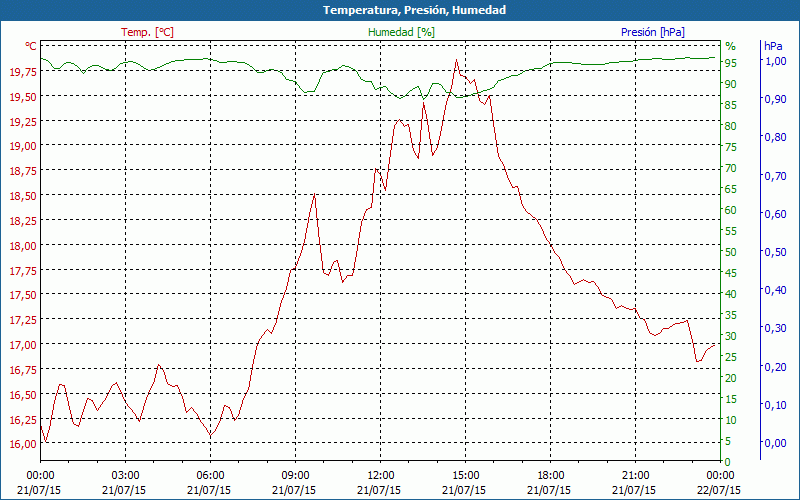
Task: Click the blue 'hPa' unit label
Action: 773,46
